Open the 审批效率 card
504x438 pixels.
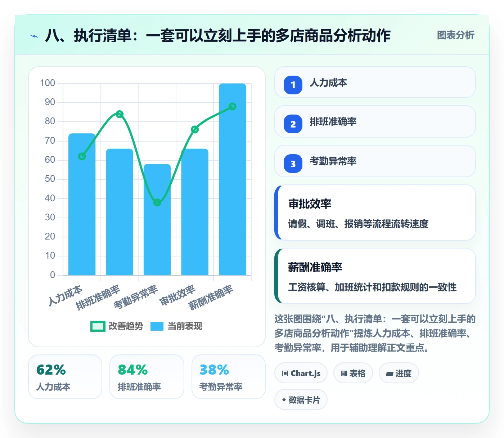coord(375,213)
